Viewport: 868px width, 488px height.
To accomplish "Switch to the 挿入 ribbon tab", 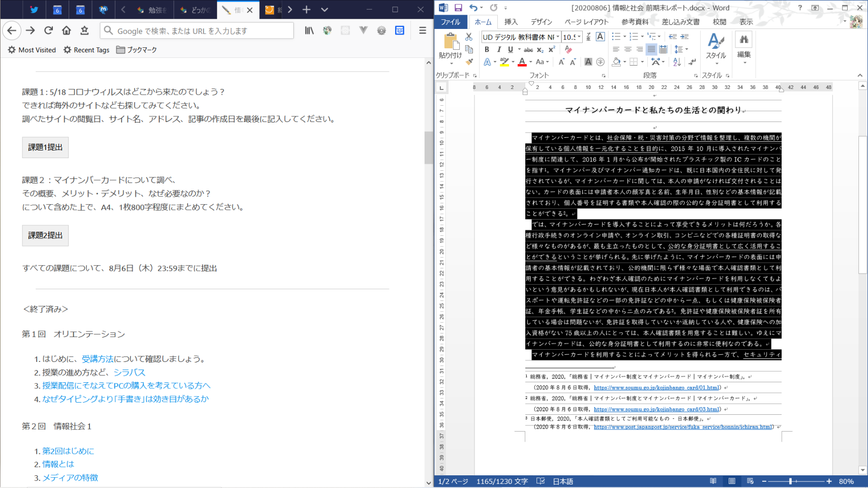I will point(511,22).
